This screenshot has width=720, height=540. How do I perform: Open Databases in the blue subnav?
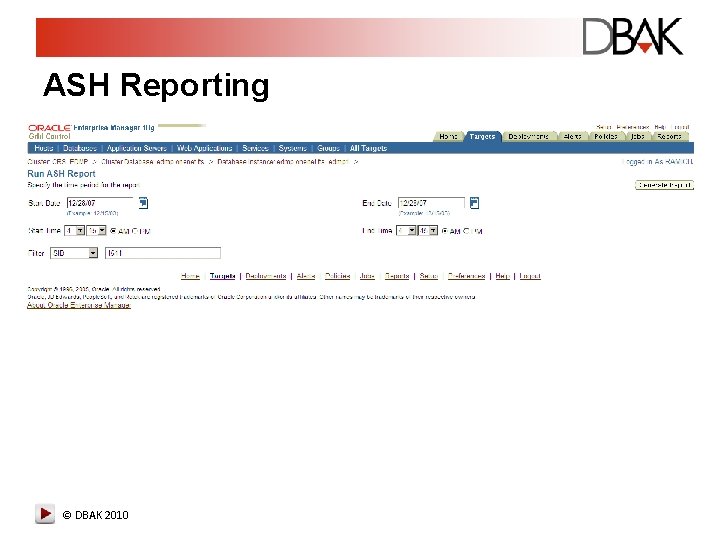point(80,148)
